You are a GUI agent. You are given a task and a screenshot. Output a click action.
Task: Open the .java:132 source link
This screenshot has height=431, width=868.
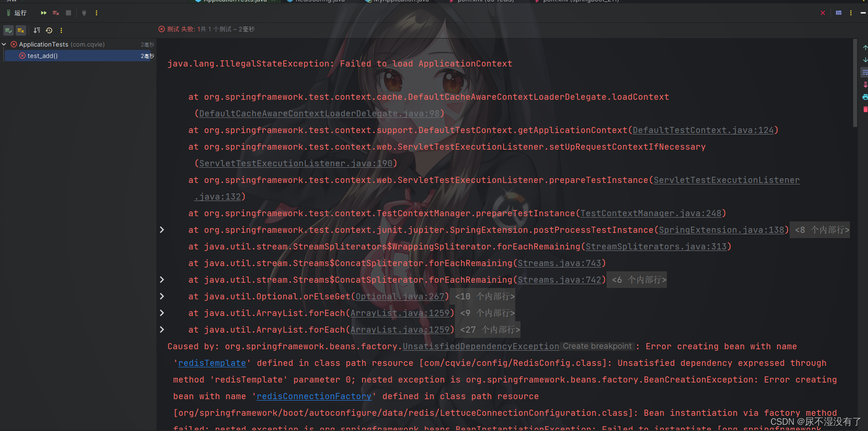click(217, 197)
